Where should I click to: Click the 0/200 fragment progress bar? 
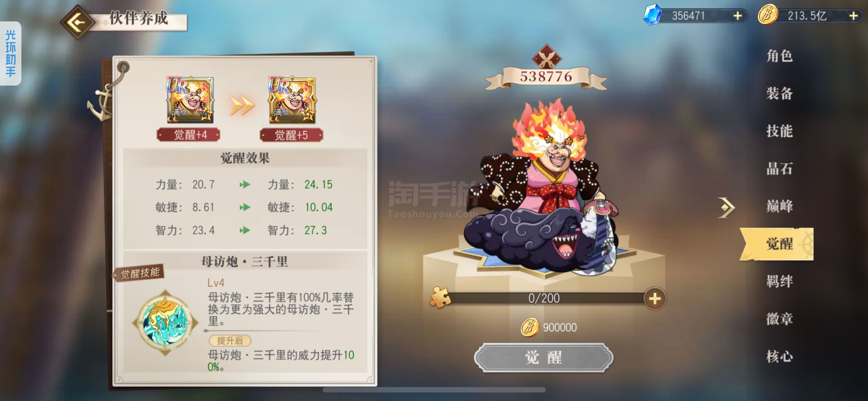(x=544, y=298)
